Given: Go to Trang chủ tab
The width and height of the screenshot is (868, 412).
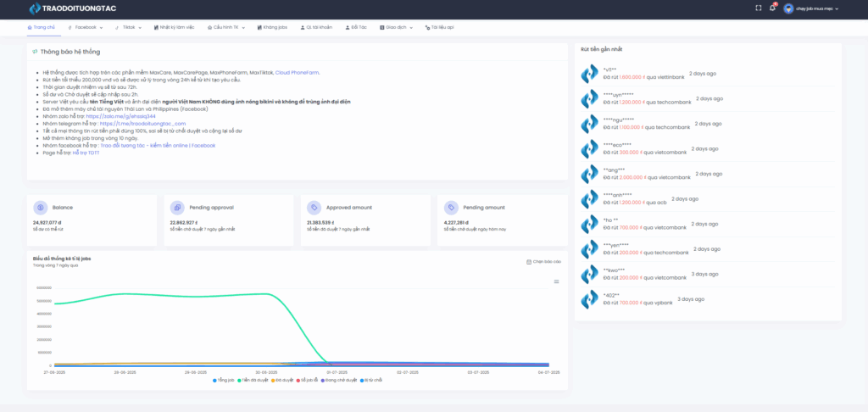Looking at the screenshot, I should [x=41, y=27].
